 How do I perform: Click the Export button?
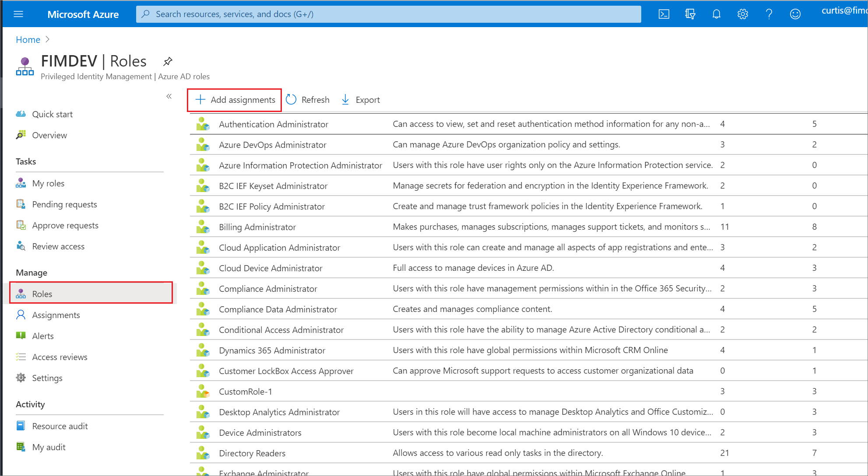click(360, 99)
